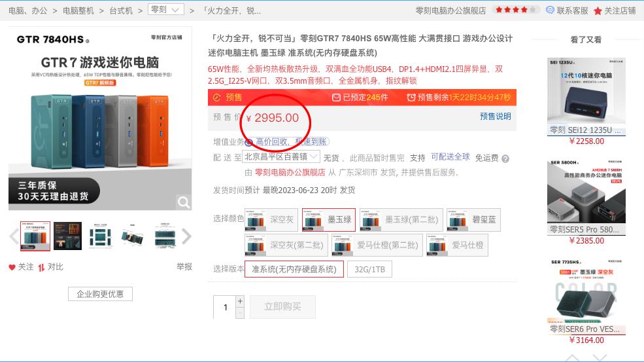
Task: Click the 零刻 SEi12 1235U product title
Action: (585, 130)
